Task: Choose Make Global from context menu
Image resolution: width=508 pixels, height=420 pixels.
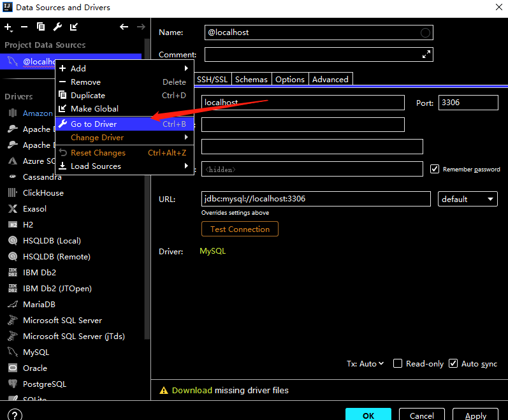Action: 125,108
